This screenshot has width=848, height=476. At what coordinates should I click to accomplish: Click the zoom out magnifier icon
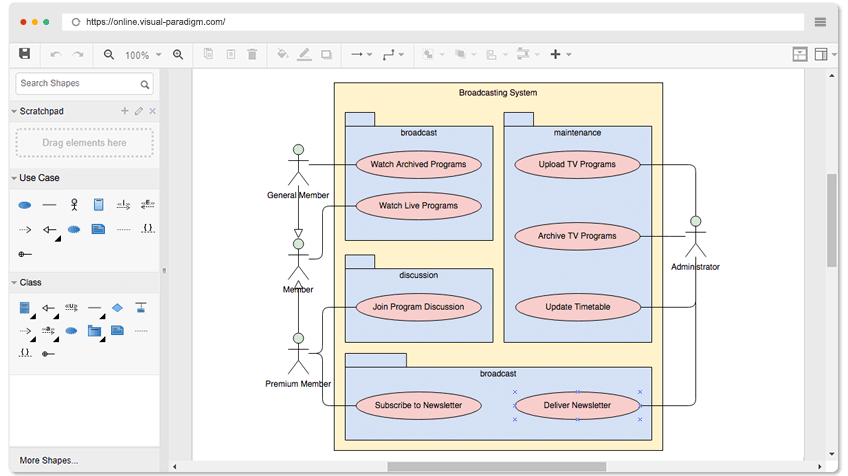coord(109,55)
